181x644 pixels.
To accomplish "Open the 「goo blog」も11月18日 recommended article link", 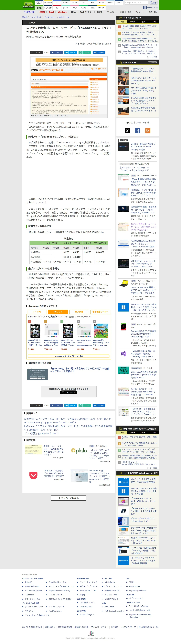I will click(x=79, y=370).
